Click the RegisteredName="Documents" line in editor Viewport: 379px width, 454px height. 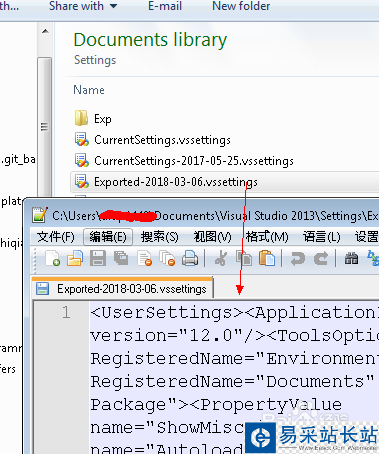coord(232,381)
